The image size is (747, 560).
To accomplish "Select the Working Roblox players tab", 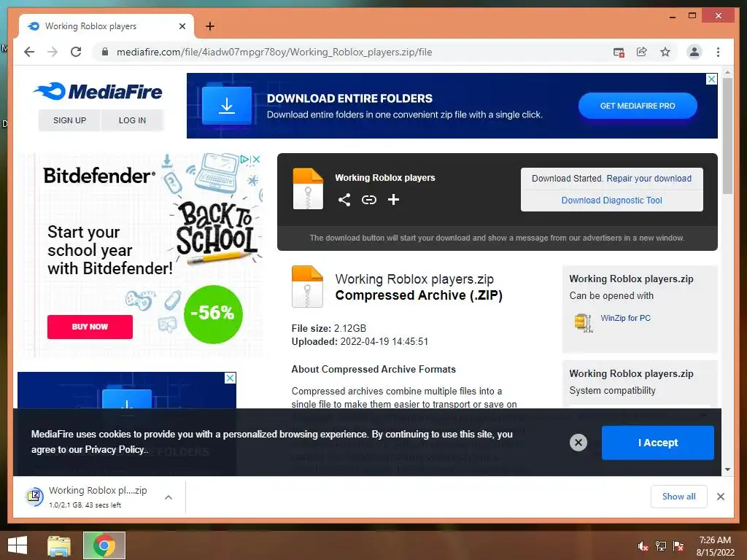I will pos(107,26).
